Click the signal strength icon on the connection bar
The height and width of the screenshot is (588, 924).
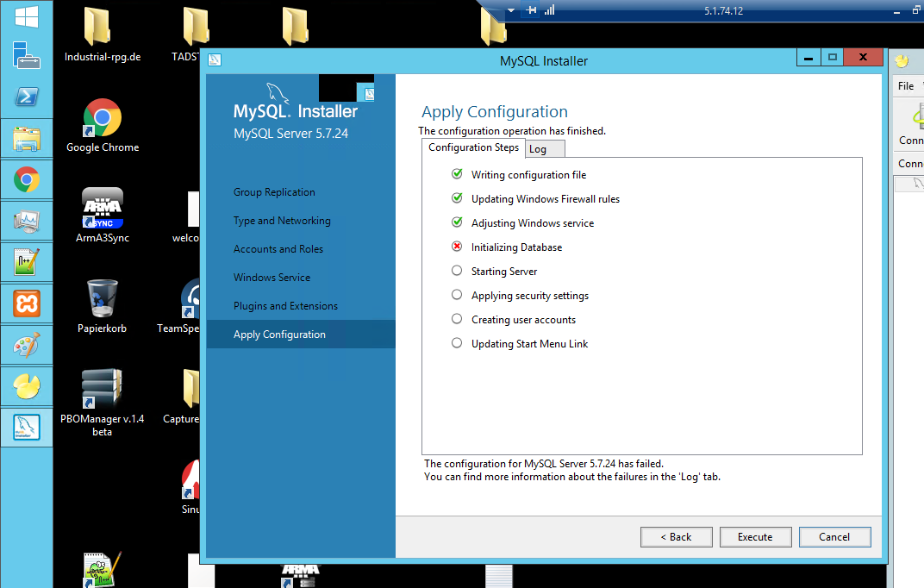pyautogui.click(x=550, y=10)
